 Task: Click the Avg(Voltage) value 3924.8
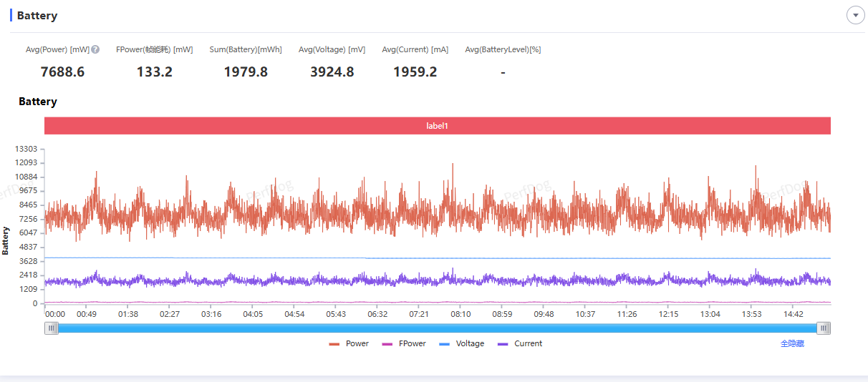332,72
